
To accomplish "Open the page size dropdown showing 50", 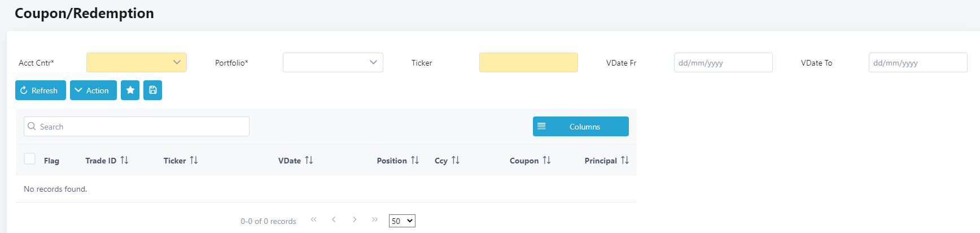I will coord(402,221).
